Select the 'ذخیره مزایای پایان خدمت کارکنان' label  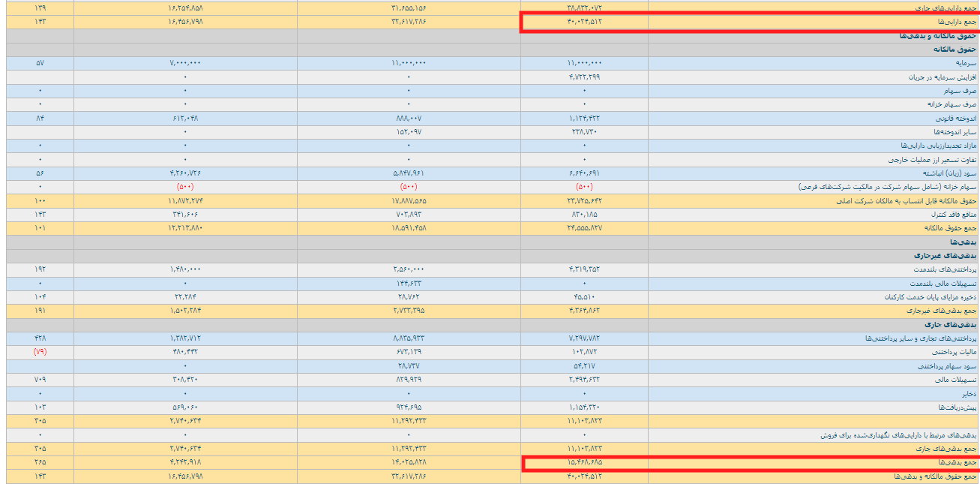[938, 296]
